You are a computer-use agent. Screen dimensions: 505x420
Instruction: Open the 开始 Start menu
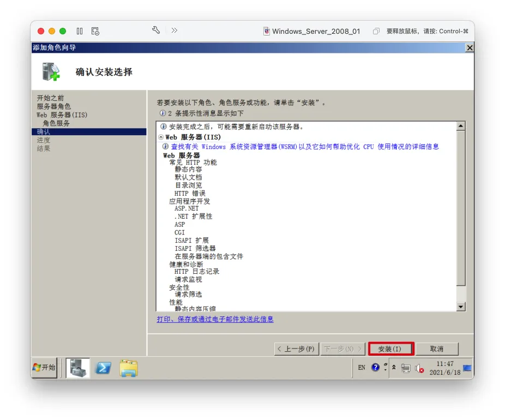pos(44,368)
